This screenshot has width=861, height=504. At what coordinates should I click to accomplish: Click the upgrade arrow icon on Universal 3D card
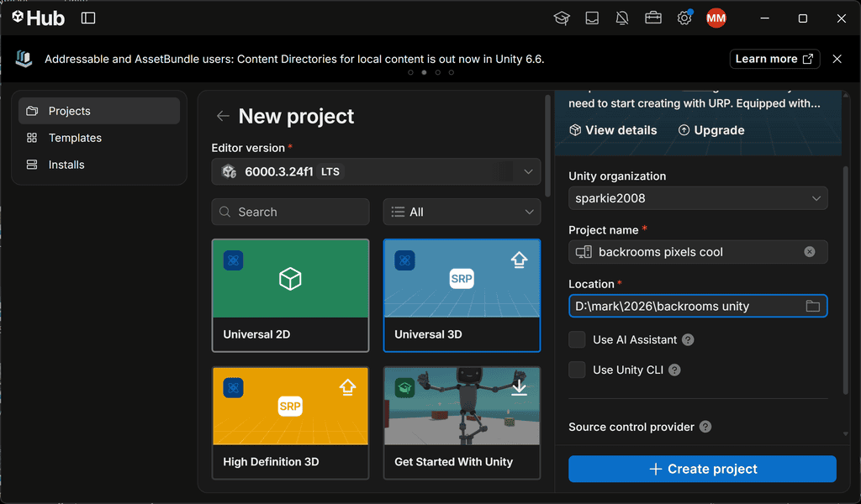point(519,260)
